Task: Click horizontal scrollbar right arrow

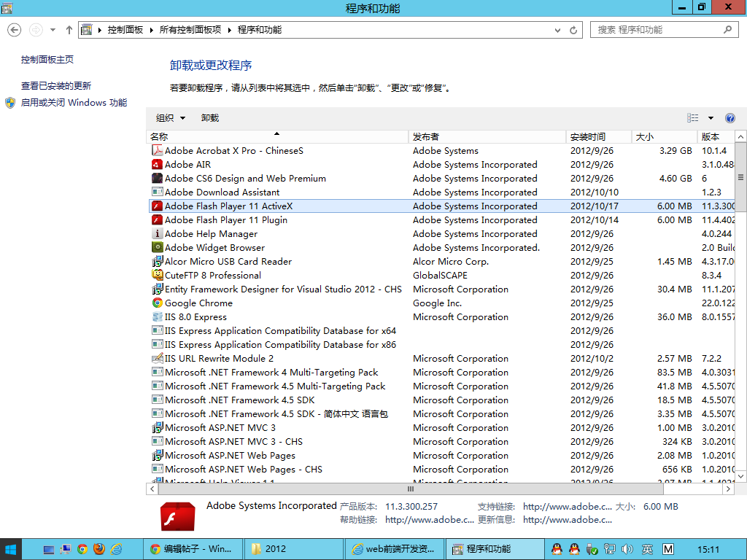Action: (x=729, y=489)
